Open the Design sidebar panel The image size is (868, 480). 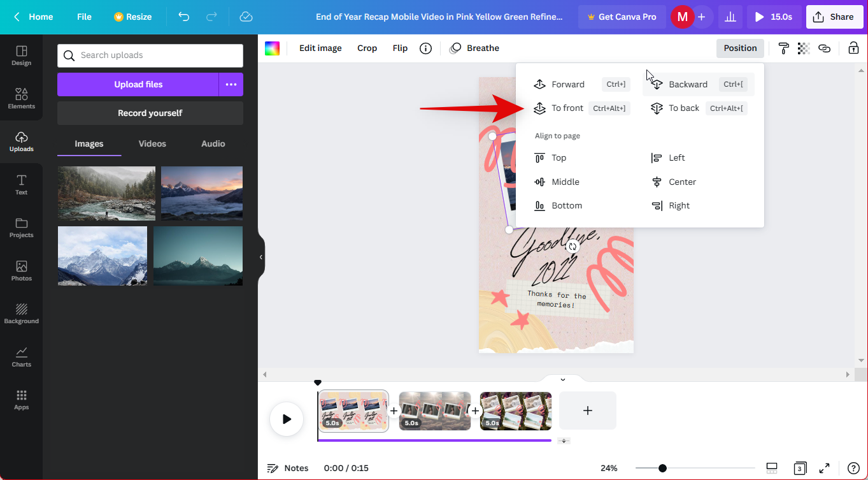[21, 55]
